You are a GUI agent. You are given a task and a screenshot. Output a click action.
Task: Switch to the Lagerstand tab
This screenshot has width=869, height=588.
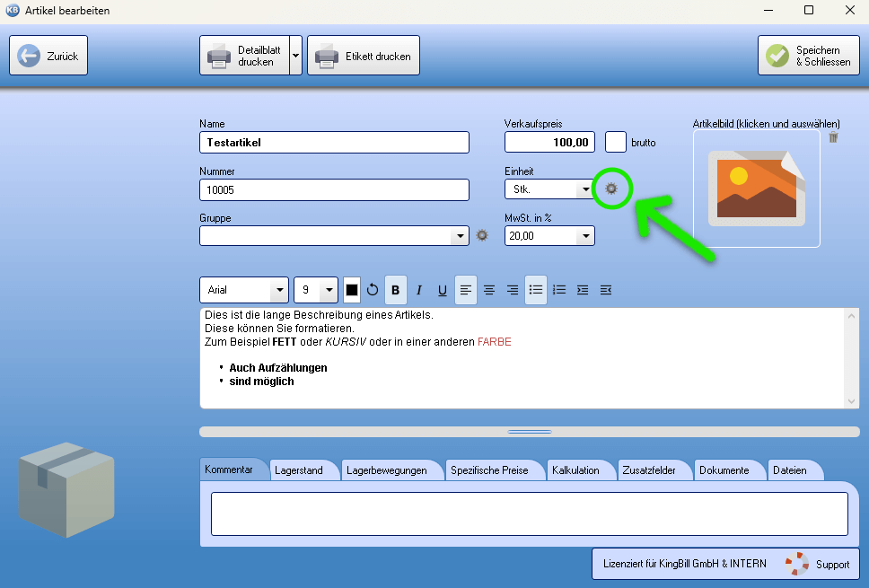pyautogui.click(x=299, y=470)
